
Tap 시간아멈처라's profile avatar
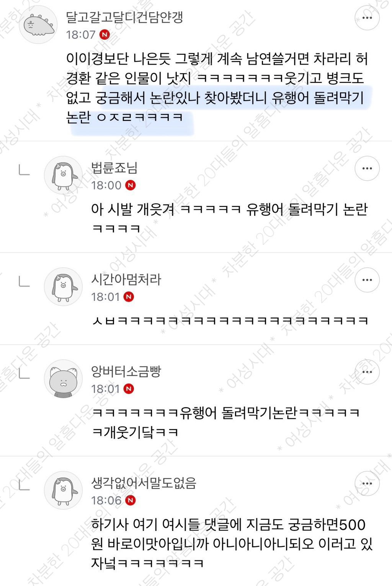[63, 287]
